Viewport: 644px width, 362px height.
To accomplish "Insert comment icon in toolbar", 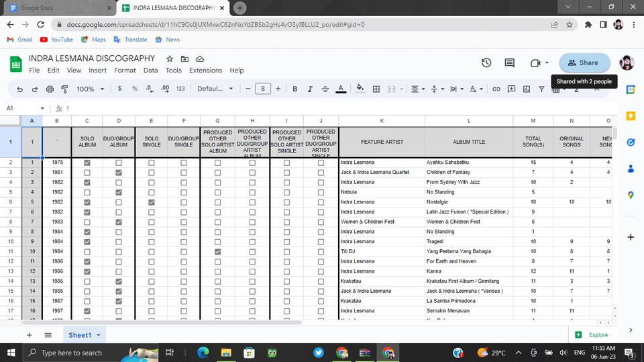I will 511,89.
